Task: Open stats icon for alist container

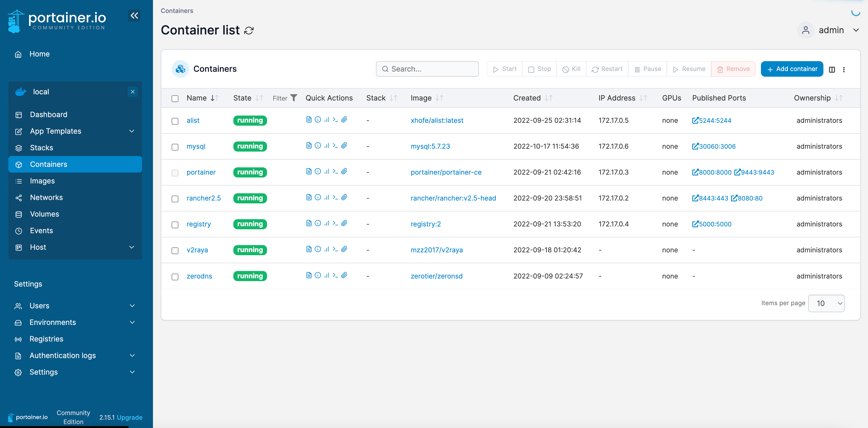Action: [326, 119]
